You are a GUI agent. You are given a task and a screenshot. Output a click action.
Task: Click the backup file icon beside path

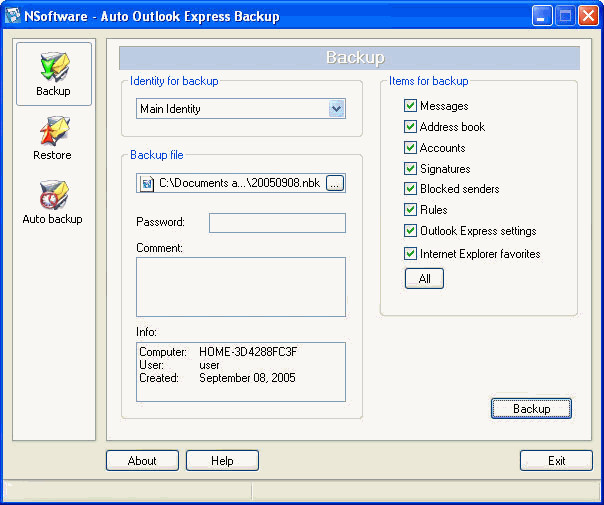coord(147,183)
